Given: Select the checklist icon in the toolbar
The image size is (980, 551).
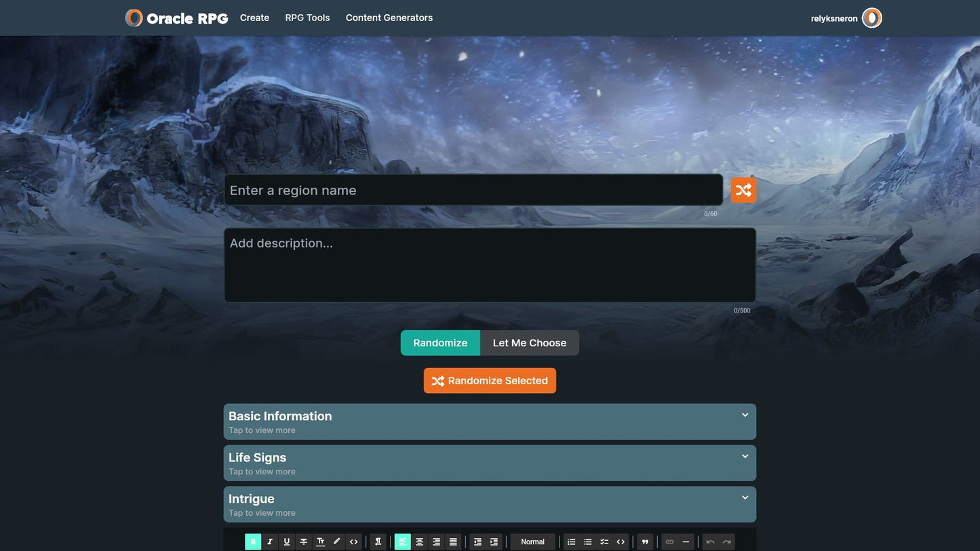Looking at the screenshot, I should click(604, 542).
